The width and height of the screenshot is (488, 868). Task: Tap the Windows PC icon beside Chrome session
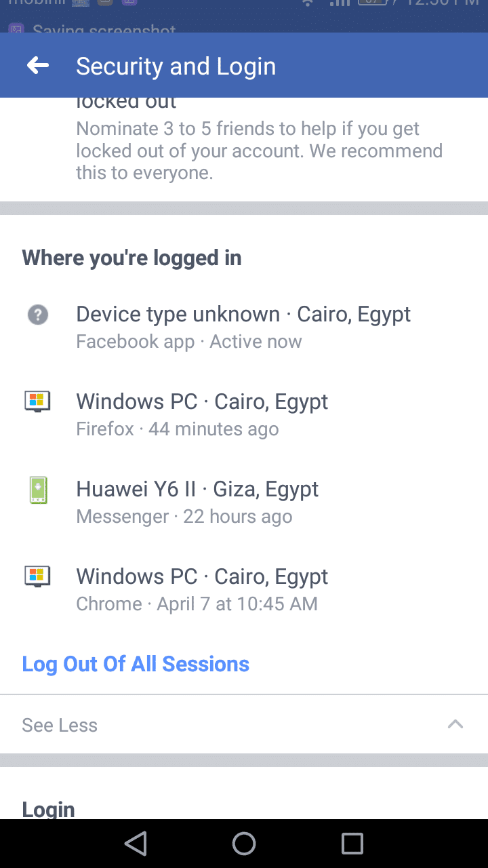38,576
